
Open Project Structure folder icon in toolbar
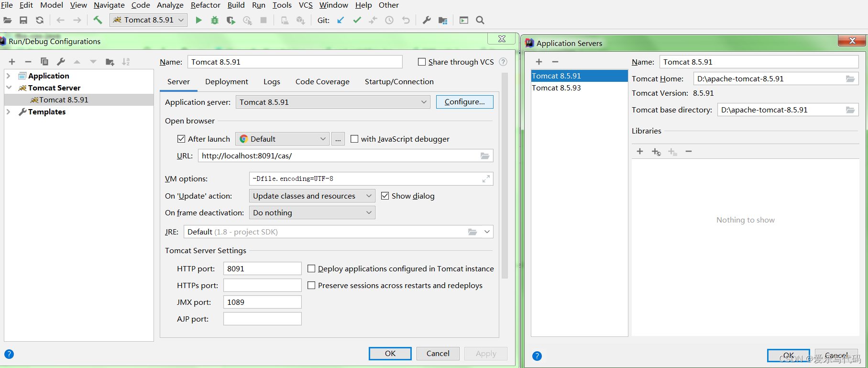point(443,20)
